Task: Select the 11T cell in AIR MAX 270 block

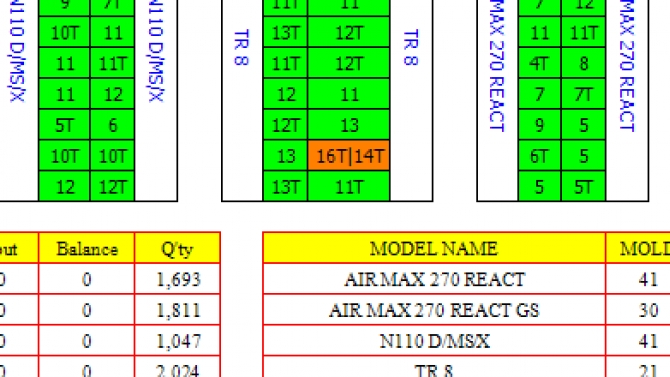Action: point(583,32)
